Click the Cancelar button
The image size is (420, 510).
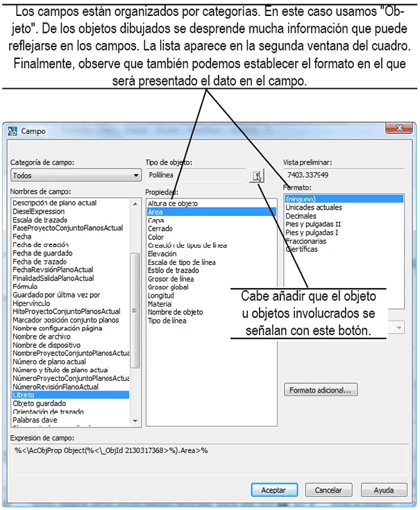(x=328, y=490)
